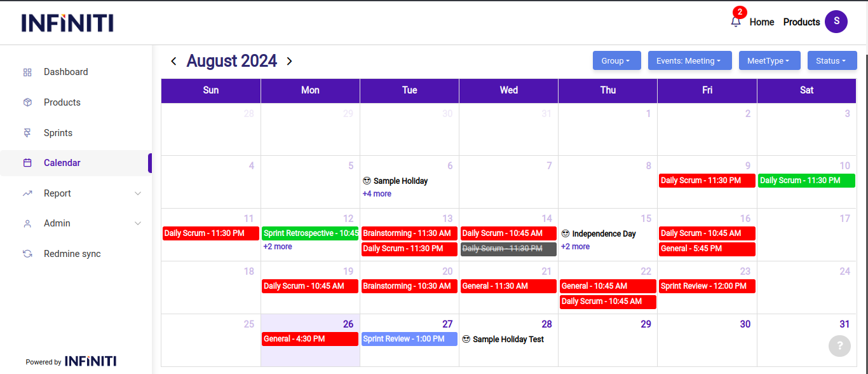
Task: Click the Redmine sync refresh icon
Action: click(27, 254)
